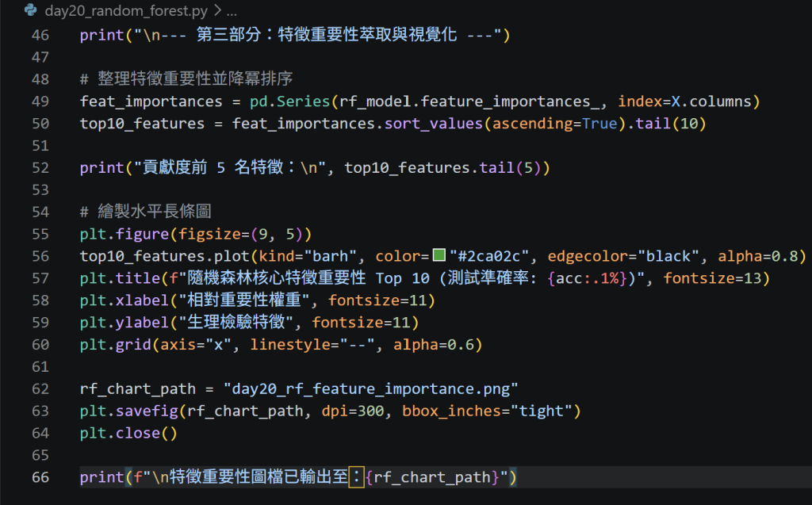The height and width of the screenshot is (505, 812).
Task: Click the comment 整理特徵重要性並降冪排序
Action: 186,78
